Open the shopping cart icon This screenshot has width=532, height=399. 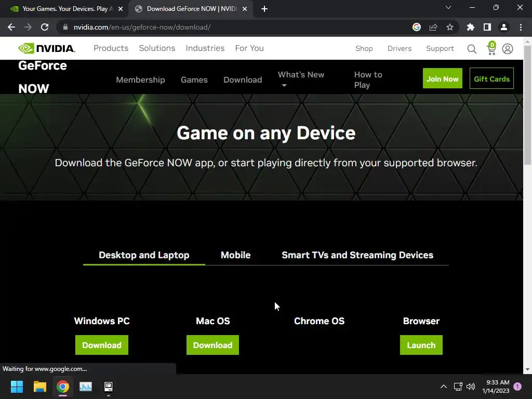(491, 48)
